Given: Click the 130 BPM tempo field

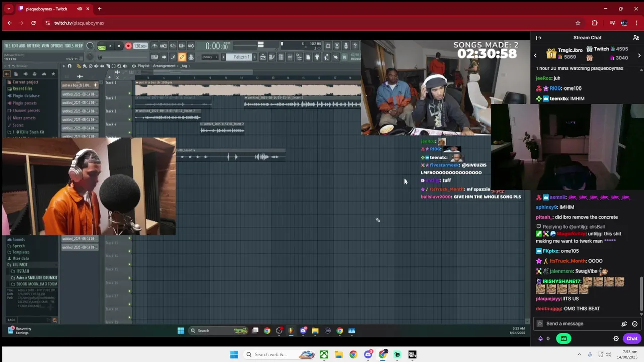Looking at the screenshot, I should (x=140, y=46).
